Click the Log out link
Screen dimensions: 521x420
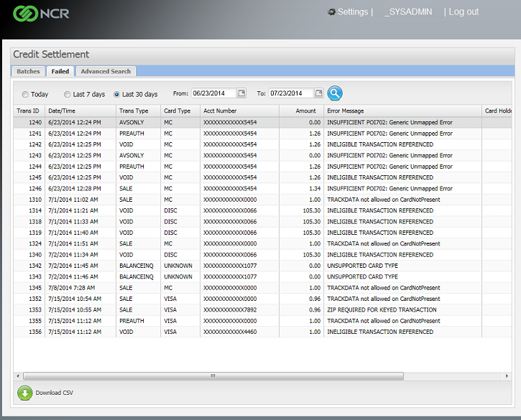pyautogui.click(x=464, y=12)
